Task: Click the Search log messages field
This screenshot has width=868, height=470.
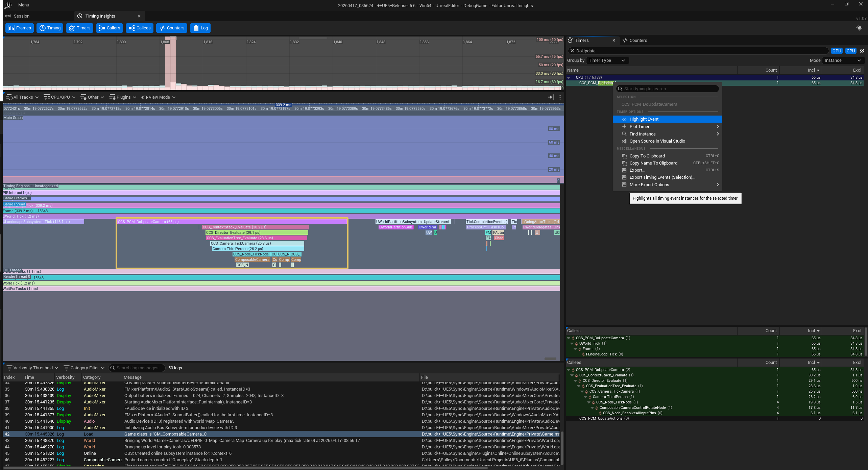Action: pos(137,368)
